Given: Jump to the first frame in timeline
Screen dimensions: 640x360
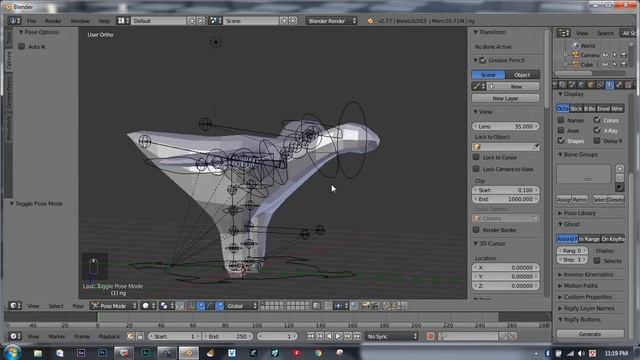Looking at the screenshot, I should tap(311, 336).
